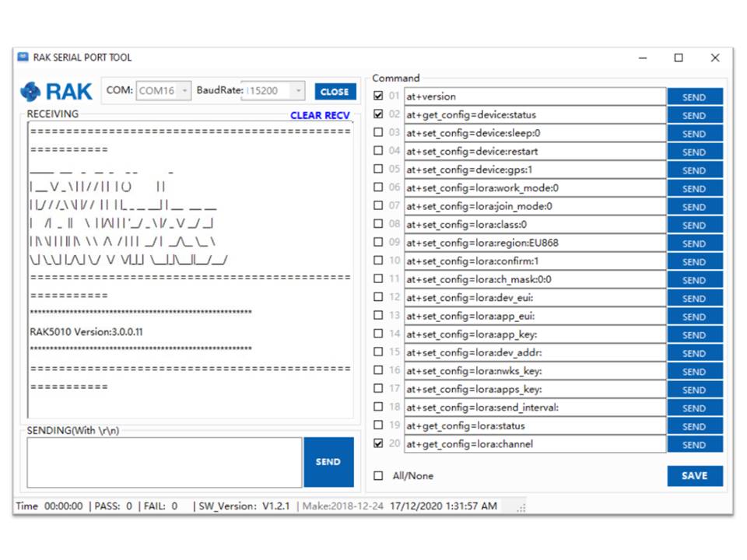Send the lora:app_eui command

695,317
